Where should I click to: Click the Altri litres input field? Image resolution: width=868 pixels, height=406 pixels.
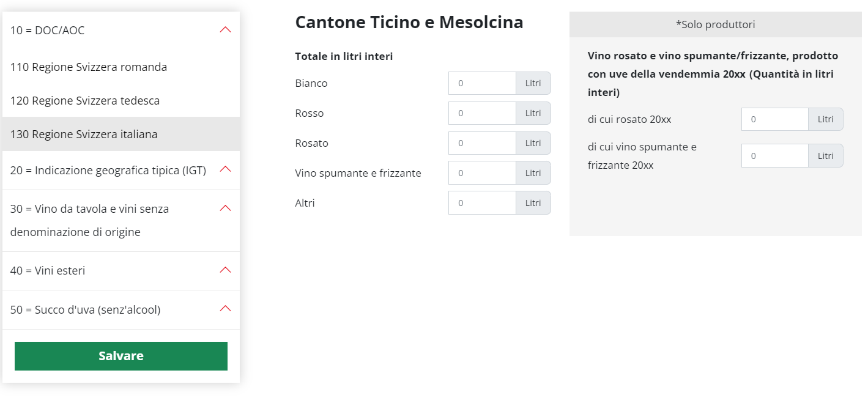click(x=482, y=203)
